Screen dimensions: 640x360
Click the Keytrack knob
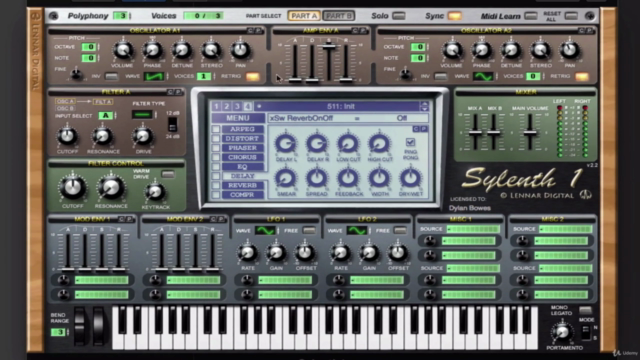click(155, 192)
